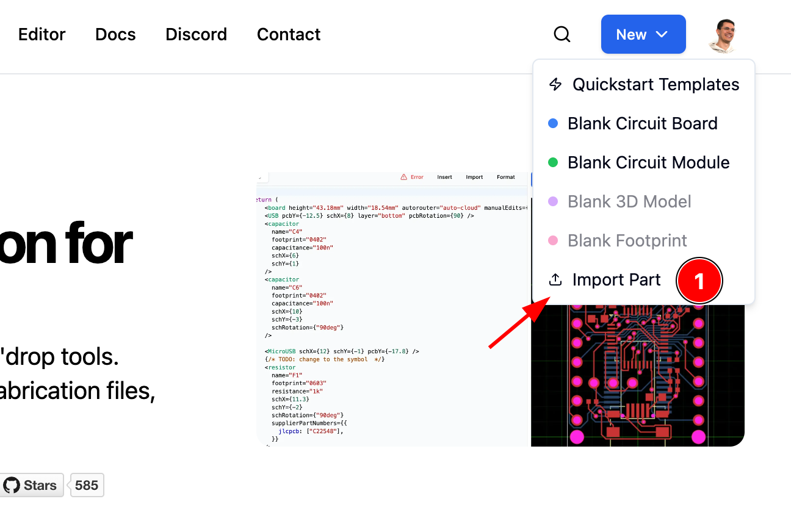Collapse the New dropdown button
The width and height of the screenshot is (791, 532).
point(643,35)
